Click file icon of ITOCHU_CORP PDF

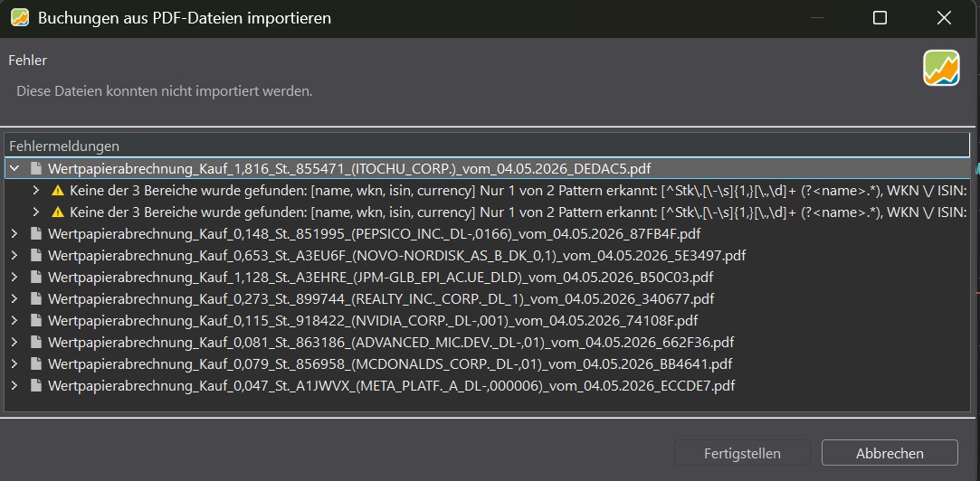pyautogui.click(x=37, y=168)
